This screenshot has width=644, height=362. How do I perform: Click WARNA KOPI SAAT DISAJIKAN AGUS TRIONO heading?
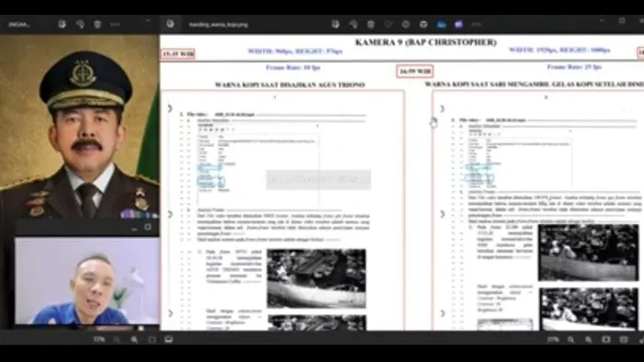click(x=290, y=85)
